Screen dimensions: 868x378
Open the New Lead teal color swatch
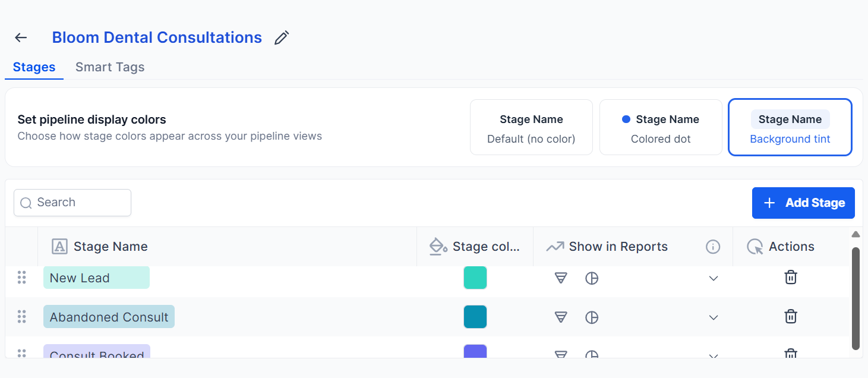click(475, 278)
